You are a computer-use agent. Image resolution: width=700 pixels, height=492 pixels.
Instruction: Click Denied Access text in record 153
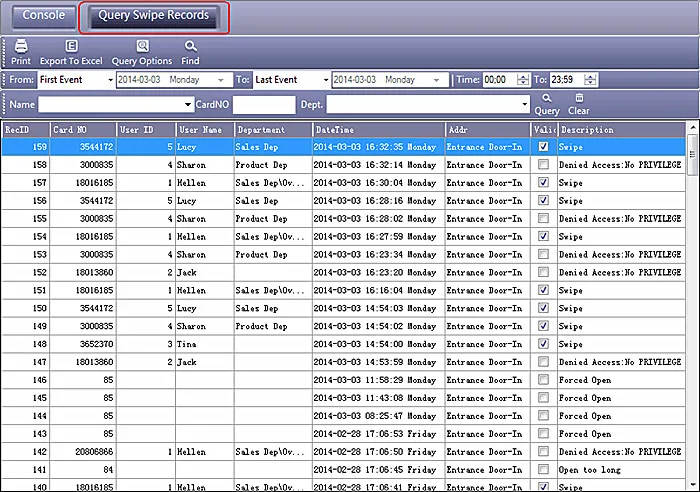pyautogui.click(x=620, y=254)
